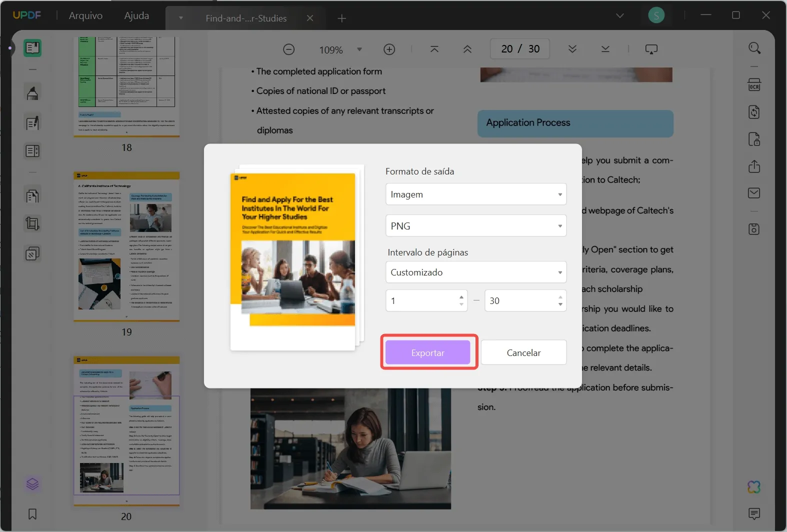Click the Search magnifier icon
The image size is (787, 532).
pos(754,48)
